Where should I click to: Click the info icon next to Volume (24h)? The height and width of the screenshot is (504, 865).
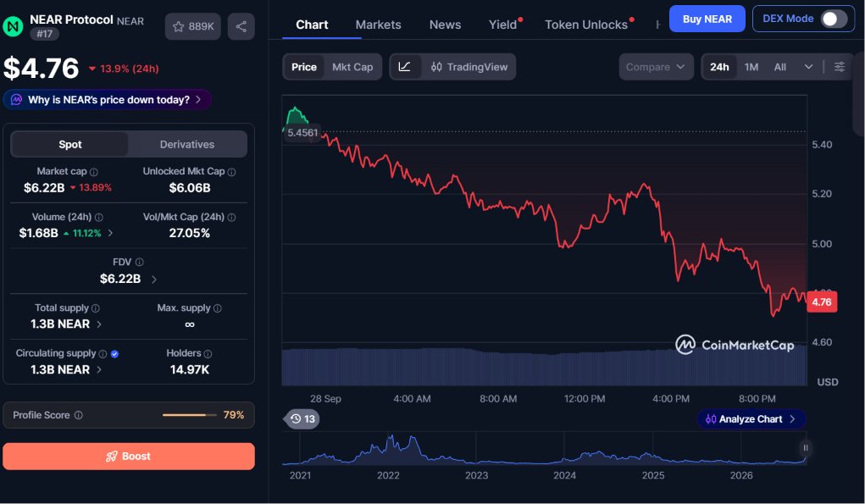tap(99, 217)
